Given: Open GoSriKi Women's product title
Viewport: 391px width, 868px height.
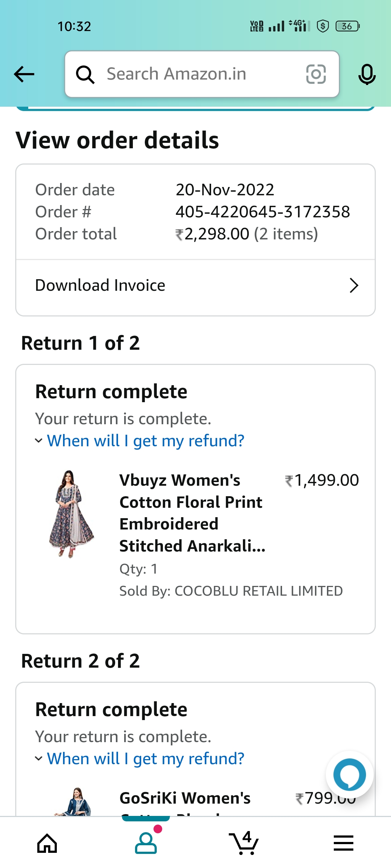Looking at the screenshot, I should pyautogui.click(x=185, y=798).
